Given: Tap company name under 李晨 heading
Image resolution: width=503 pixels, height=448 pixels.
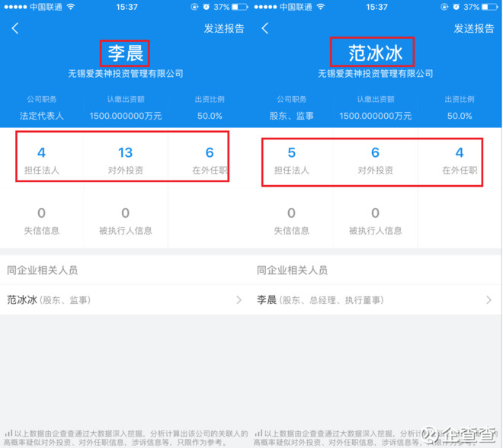Looking at the screenshot, I should 126,74.
